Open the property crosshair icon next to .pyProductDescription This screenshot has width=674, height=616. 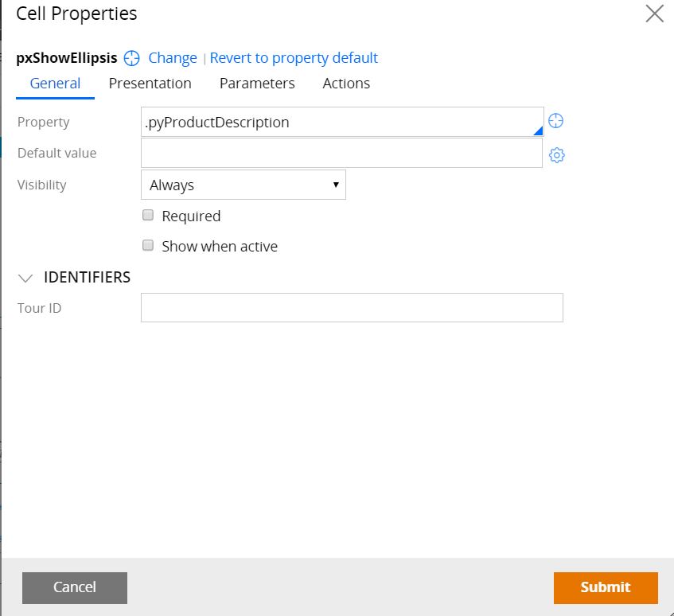tap(555, 121)
